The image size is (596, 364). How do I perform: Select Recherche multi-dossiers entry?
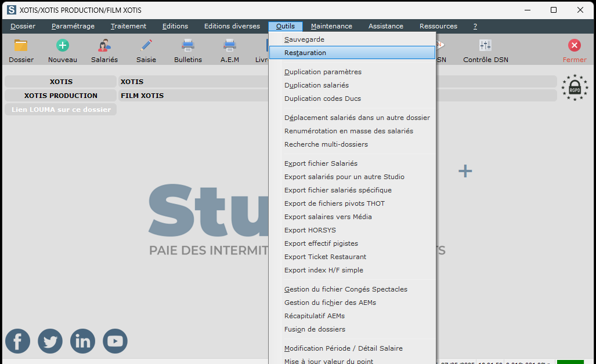352,144
